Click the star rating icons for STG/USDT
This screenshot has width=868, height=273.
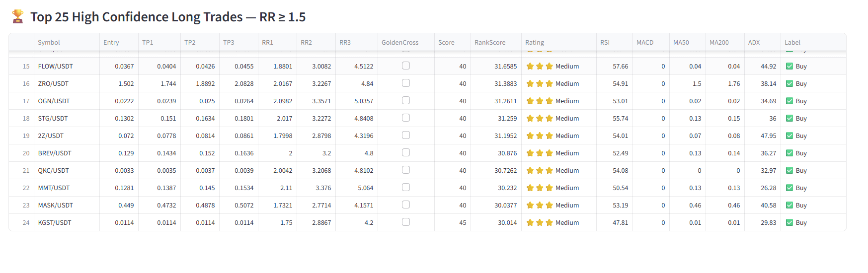[540, 119]
